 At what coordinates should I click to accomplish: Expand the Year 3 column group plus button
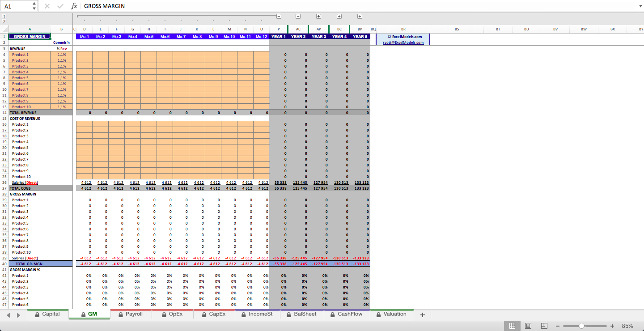(x=319, y=16)
